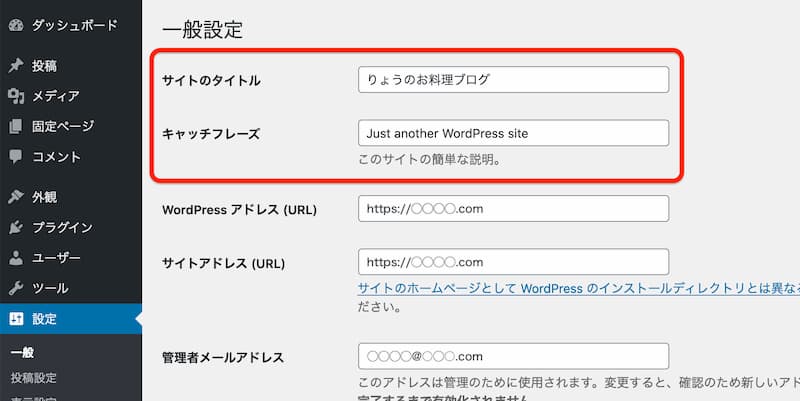Click the media icon beside メディア
Viewport: 800px width, 401px height.
16,96
